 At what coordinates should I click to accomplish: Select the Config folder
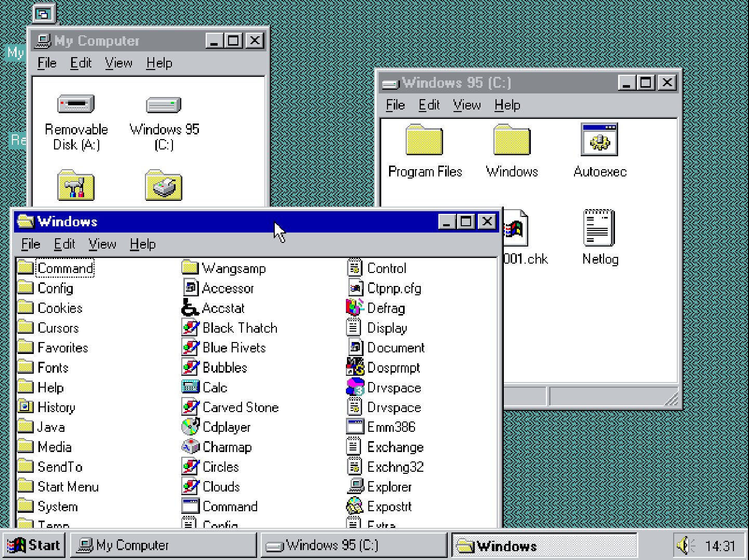point(45,288)
